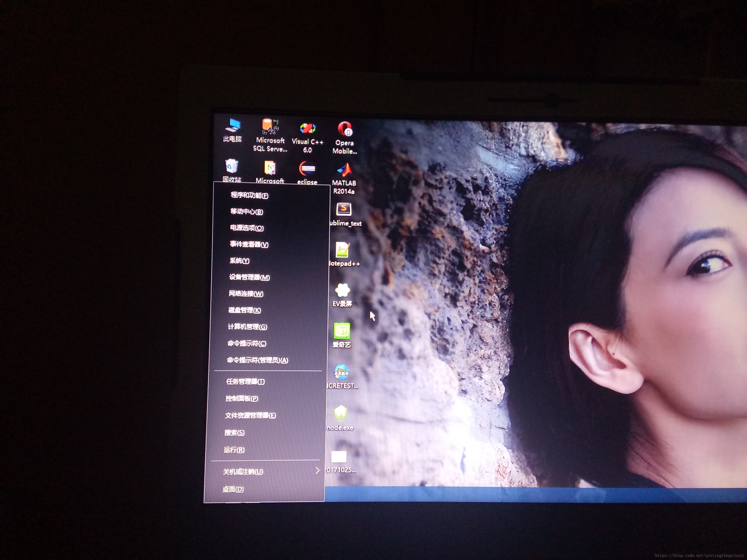Viewport: 747px width, 560px height.
Task: Open 任务管理器(T) from the menu
Action: (246, 382)
